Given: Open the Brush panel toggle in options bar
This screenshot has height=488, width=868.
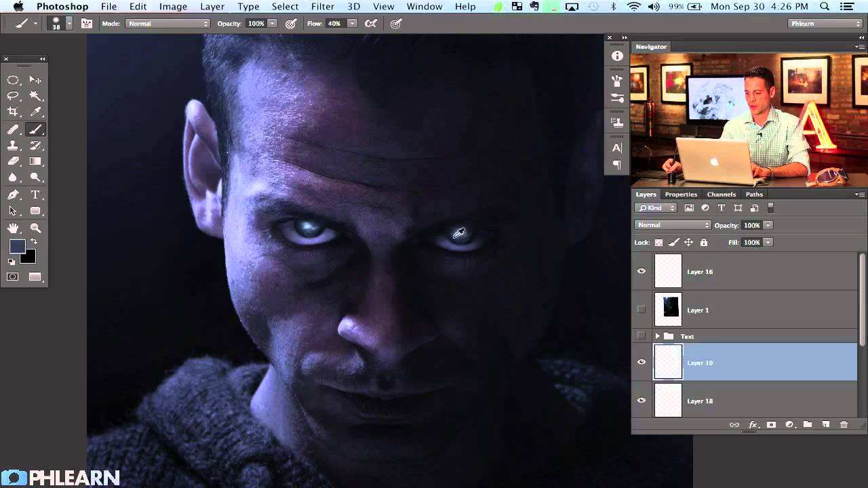Looking at the screenshot, I should coord(87,23).
